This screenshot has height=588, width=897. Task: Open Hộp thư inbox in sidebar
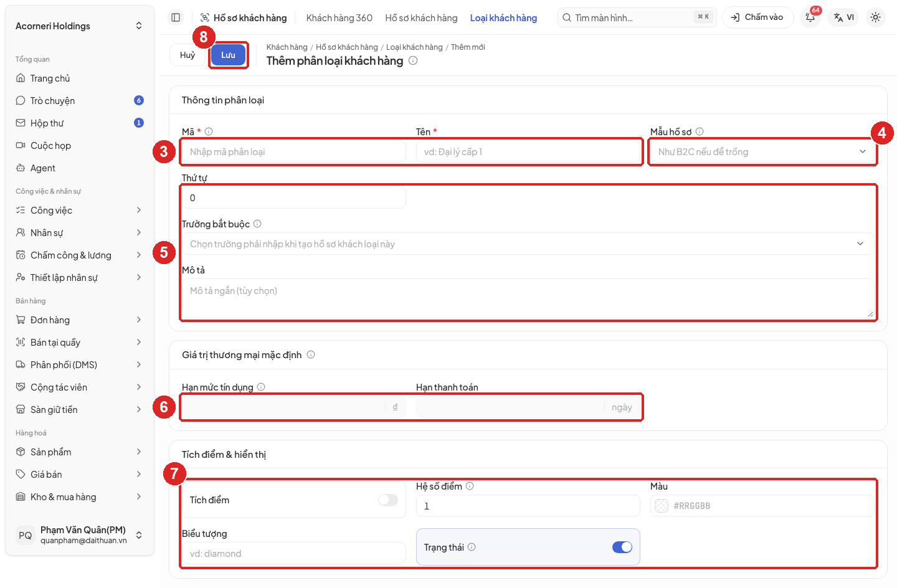[x=80, y=123]
